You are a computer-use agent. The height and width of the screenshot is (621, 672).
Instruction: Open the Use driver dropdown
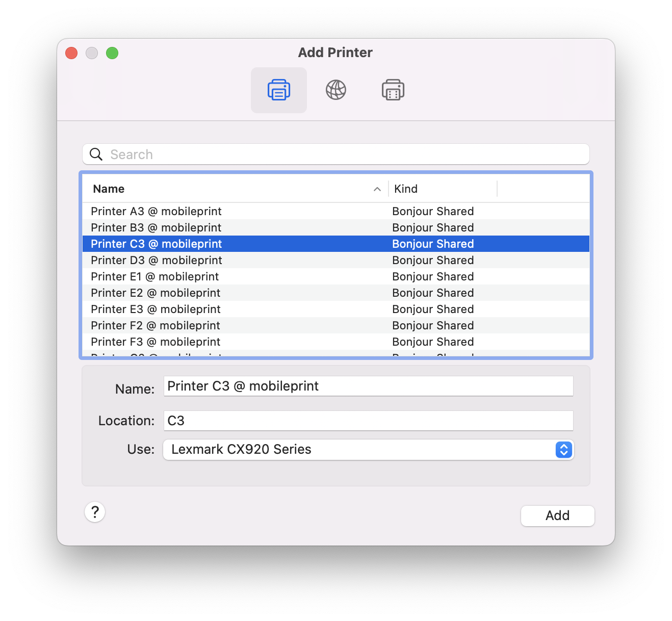(x=368, y=450)
